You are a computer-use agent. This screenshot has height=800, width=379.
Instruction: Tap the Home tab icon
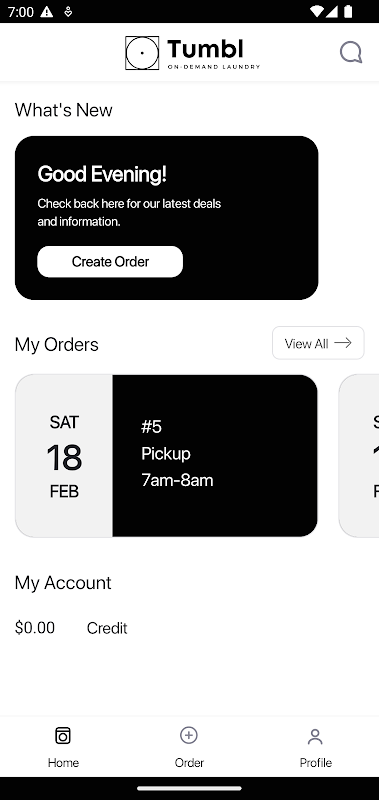point(63,736)
